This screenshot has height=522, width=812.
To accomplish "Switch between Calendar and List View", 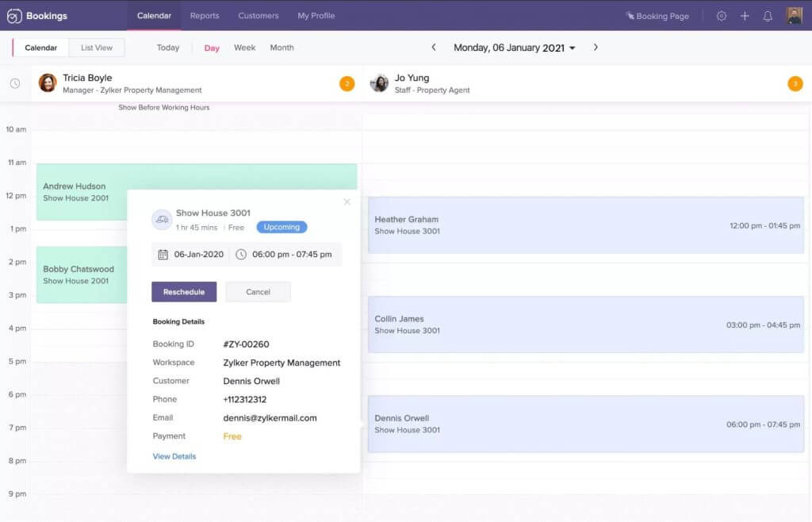I will (96, 48).
